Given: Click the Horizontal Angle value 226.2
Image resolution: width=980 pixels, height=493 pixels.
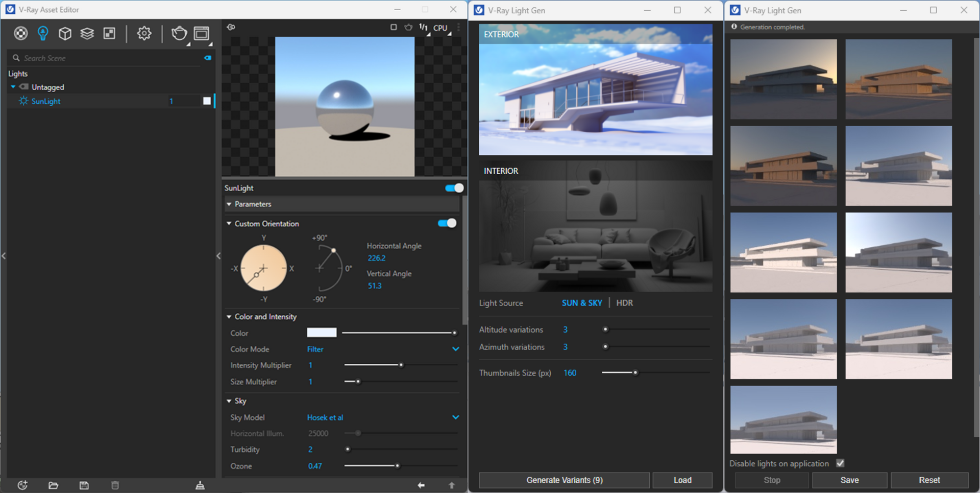Looking at the screenshot, I should [377, 258].
